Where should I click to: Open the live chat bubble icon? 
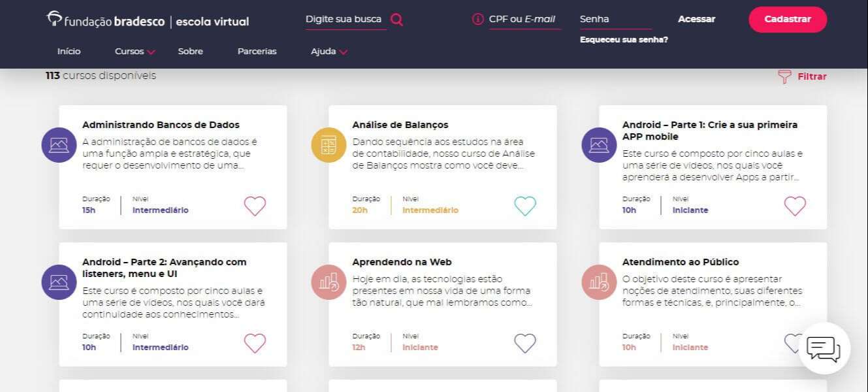pos(824,348)
